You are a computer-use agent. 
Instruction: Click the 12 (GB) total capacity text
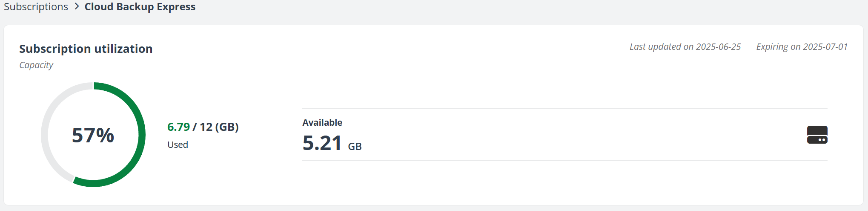219,127
